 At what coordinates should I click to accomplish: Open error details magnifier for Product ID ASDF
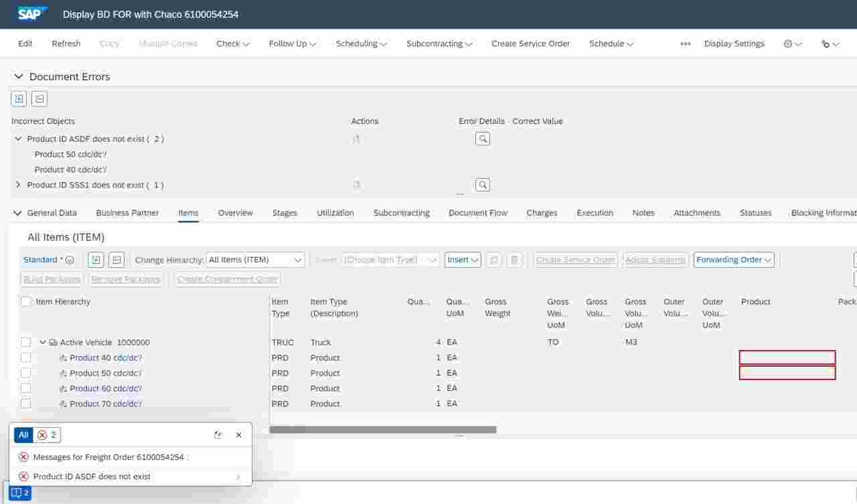[x=482, y=139]
